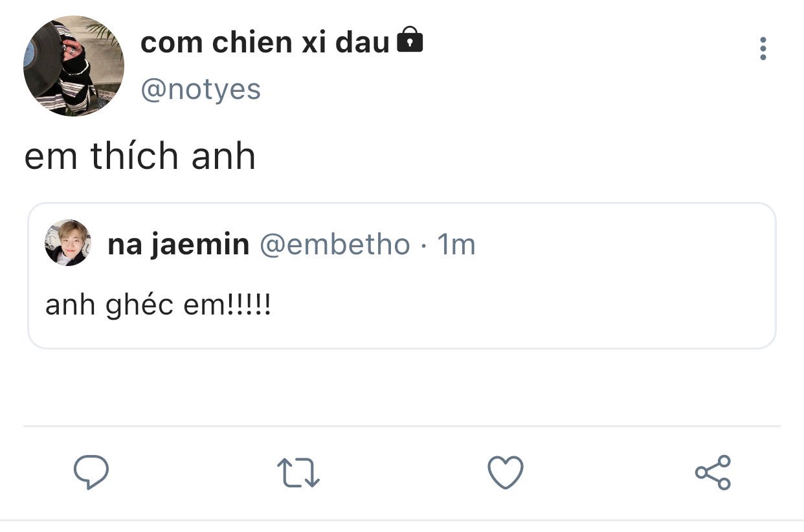Retweet the post using the arrows icon

coord(298,472)
